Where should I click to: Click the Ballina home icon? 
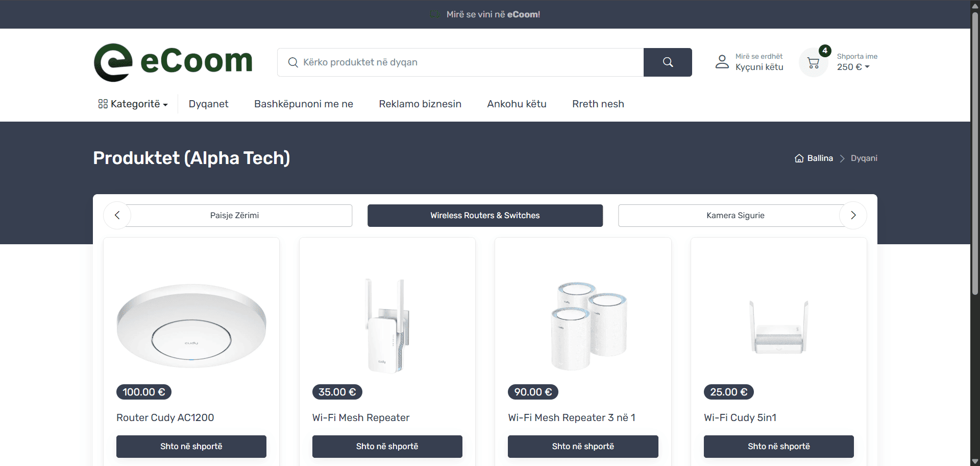[799, 158]
